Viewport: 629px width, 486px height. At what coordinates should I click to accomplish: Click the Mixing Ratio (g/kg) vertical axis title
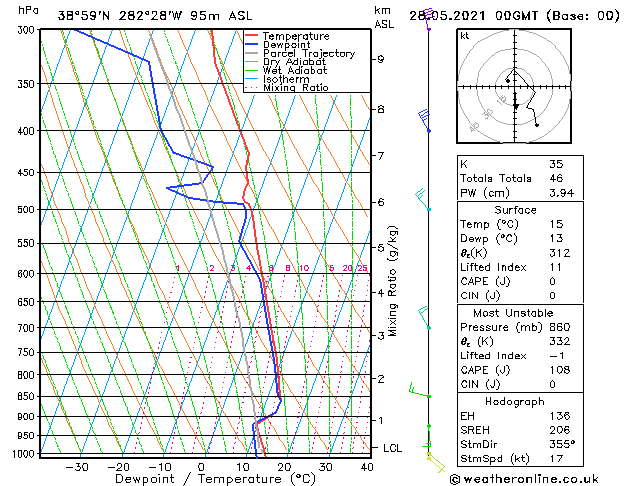pyautogui.click(x=392, y=281)
